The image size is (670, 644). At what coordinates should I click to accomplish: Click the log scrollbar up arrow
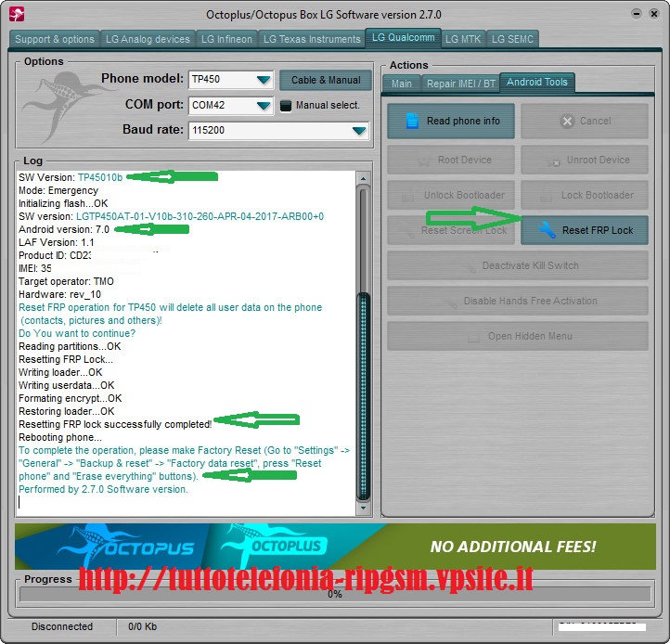(363, 178)
